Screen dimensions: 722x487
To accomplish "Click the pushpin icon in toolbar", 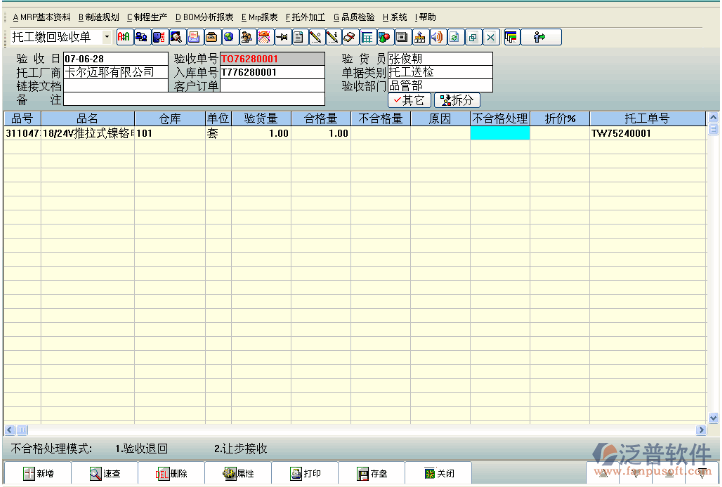I will pos(282,37).
